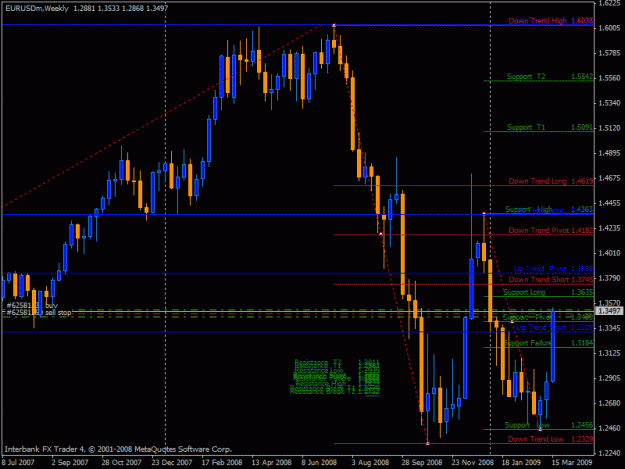Click the date label '15 Mar 2009'
The width and height of the screenshot is (625, 469).
[572, 462]
